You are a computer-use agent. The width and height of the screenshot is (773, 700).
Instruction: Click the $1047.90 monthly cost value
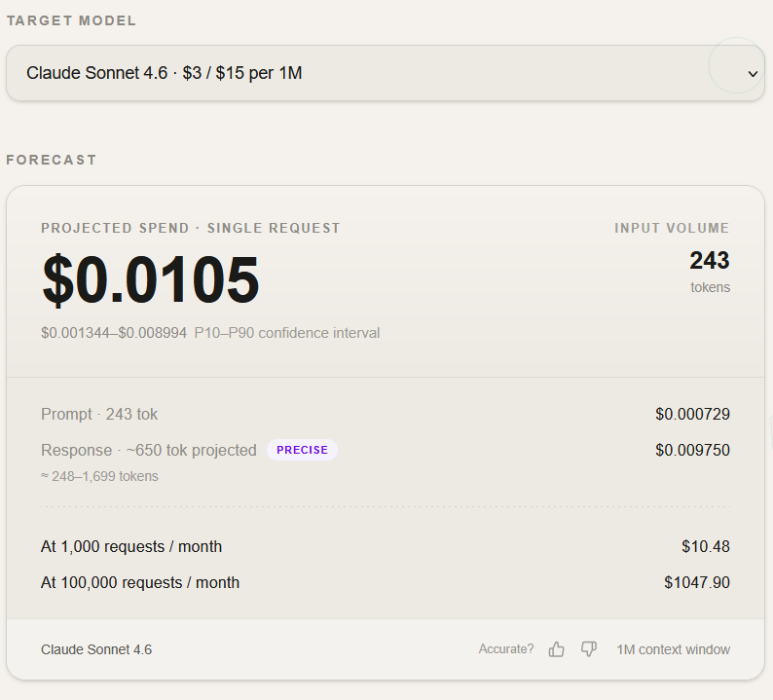[x=697, y=582]
